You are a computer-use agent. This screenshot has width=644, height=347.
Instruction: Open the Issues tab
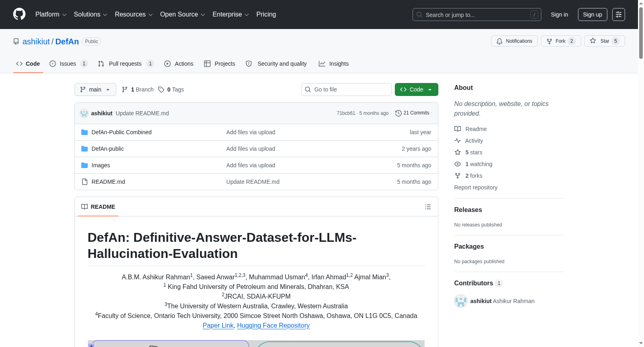tap(68, 64)
